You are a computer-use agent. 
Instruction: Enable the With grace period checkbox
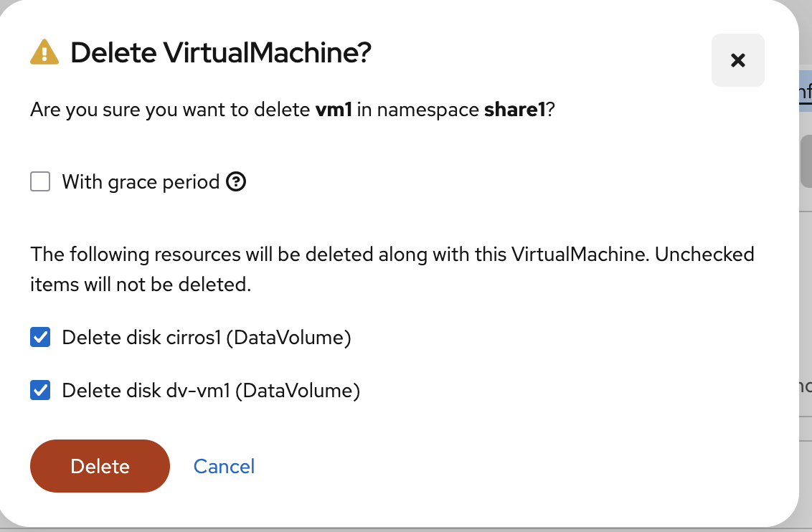[40, 182]
